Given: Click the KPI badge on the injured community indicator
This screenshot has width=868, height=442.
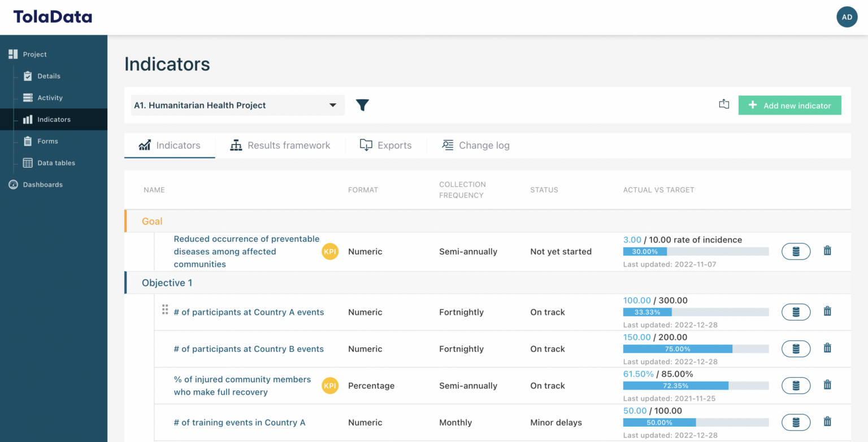Looking at the screenshot, I should [x=330, y=386].
